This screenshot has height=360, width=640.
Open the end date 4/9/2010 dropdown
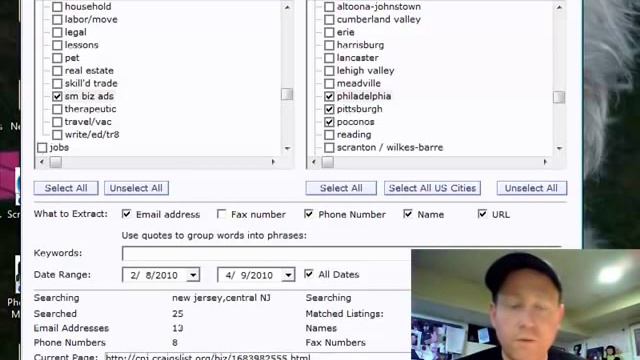(288, 275)
